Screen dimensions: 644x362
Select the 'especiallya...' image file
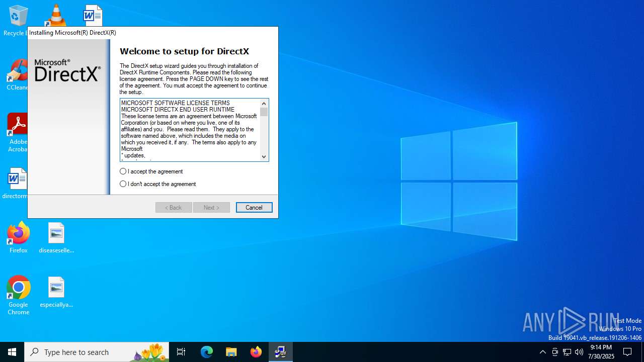(56, 292)
